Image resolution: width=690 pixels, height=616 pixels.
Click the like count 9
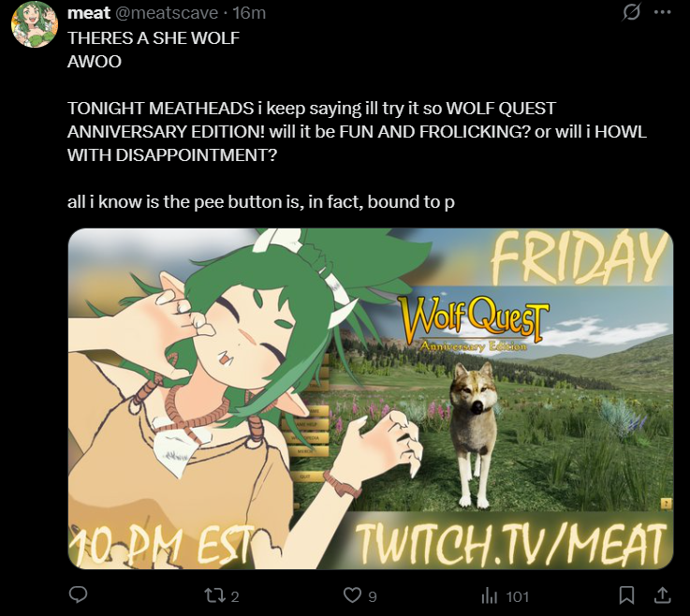coord(373,596)
